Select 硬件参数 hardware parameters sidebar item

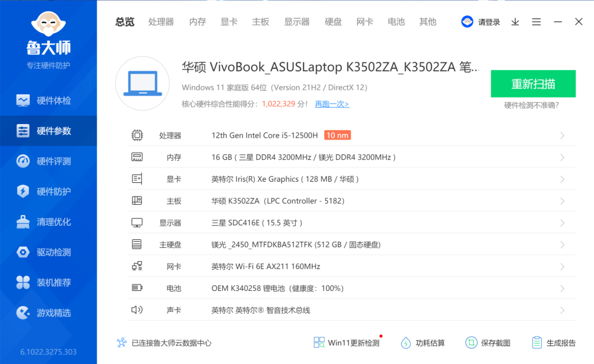point(48,131)
